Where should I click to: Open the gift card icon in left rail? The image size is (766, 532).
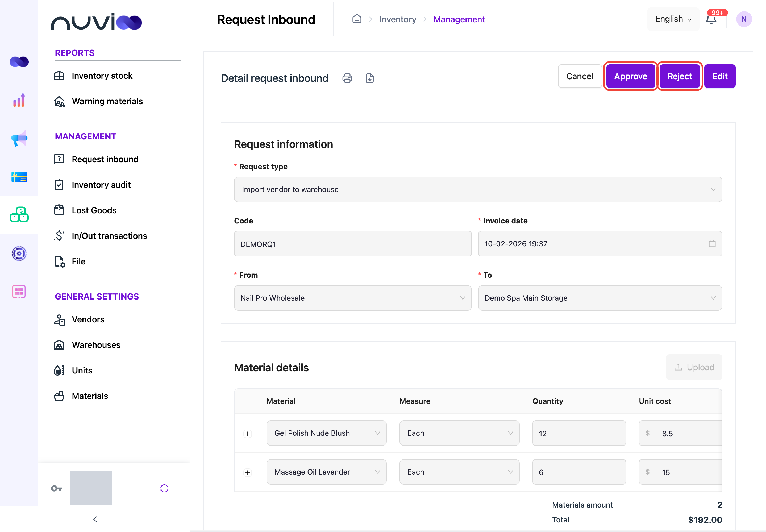(x=19, y=177)
